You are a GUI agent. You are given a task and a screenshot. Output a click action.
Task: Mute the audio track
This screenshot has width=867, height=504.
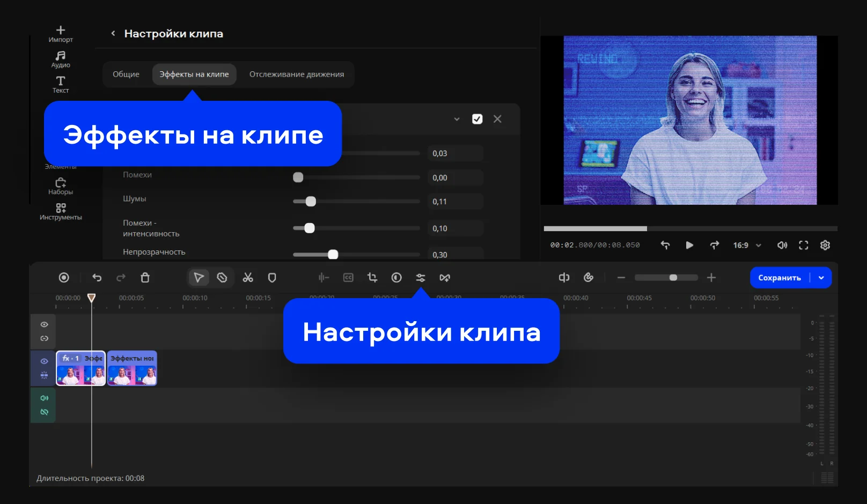(45, 398)
